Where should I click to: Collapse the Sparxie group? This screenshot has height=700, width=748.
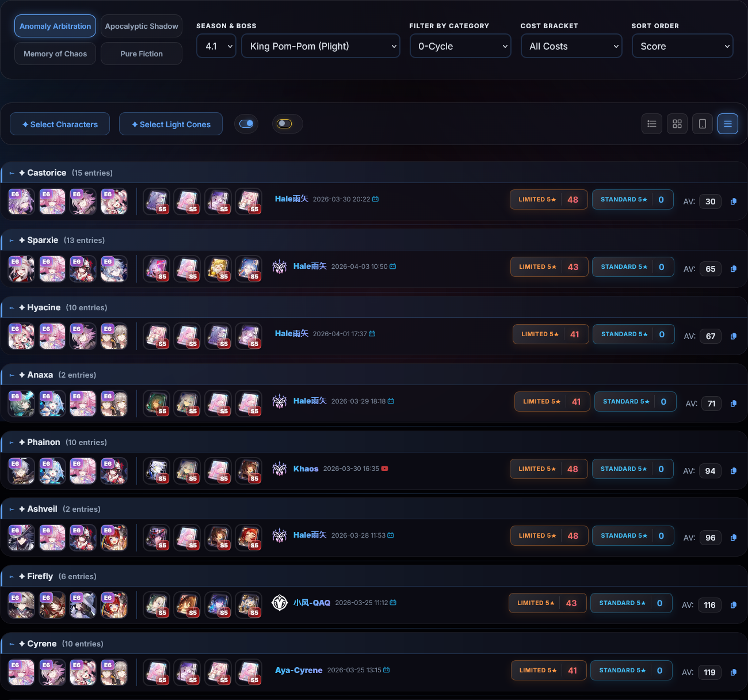(12, 241)
